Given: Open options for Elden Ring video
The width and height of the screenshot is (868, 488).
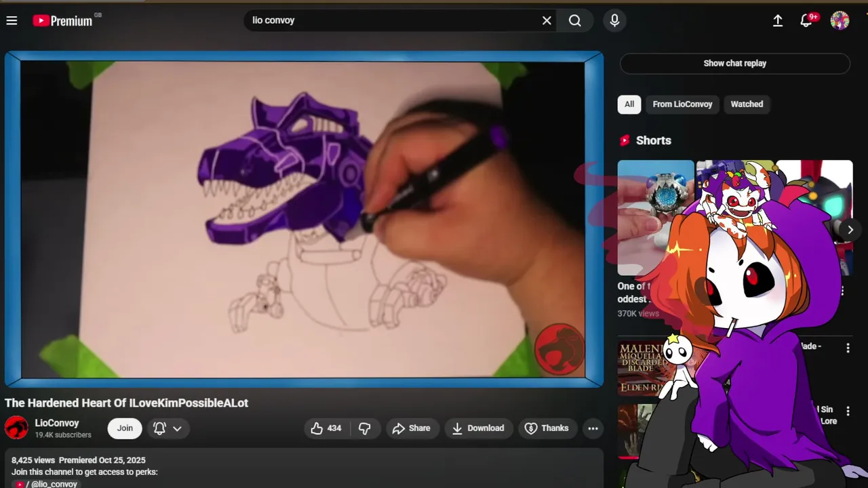Looking at the screenshot, I should click(x=848, y=348).
